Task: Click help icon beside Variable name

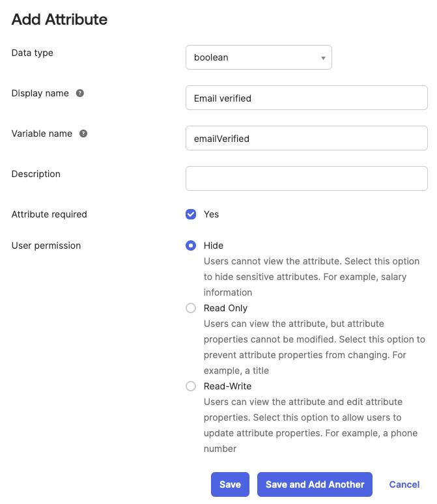Action: (x=83, y=133)
